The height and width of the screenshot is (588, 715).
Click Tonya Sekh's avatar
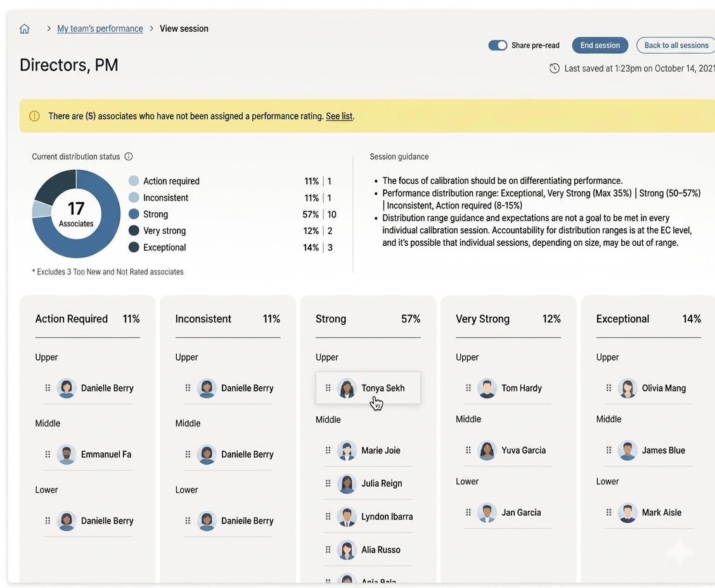tap(347, 388)
